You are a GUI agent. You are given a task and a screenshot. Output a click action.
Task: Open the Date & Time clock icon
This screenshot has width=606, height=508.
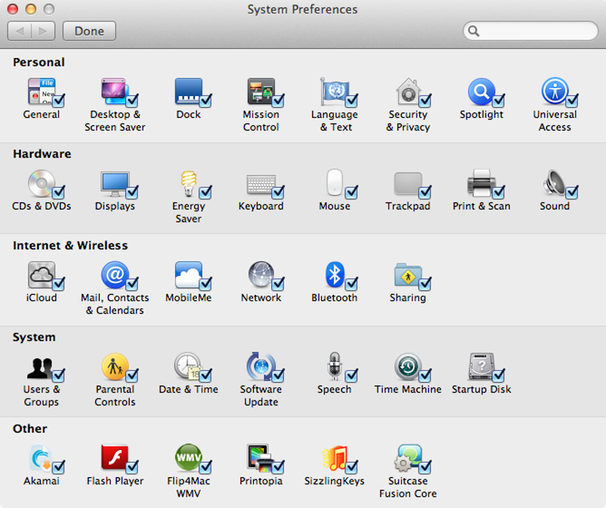[187, 365]
